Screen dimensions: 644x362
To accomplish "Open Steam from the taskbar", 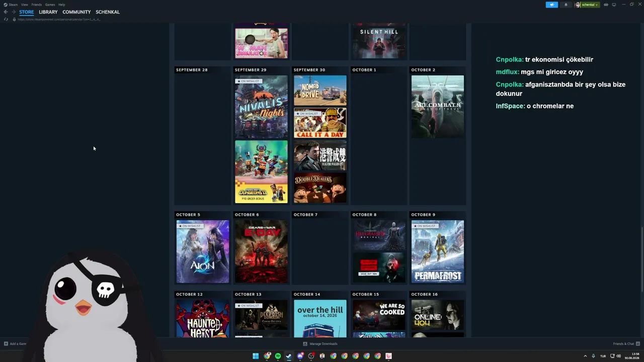I will 289,356.
